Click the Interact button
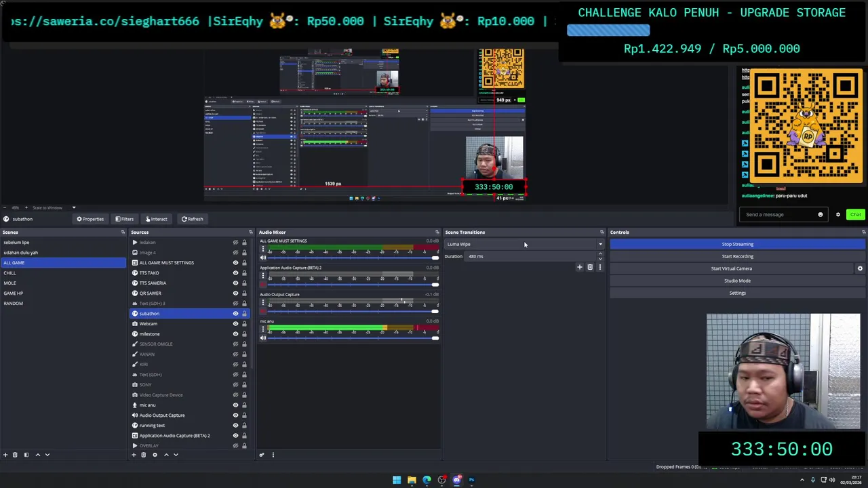The image size is (868, 488). pyautogui.click(x=157, y=219)
